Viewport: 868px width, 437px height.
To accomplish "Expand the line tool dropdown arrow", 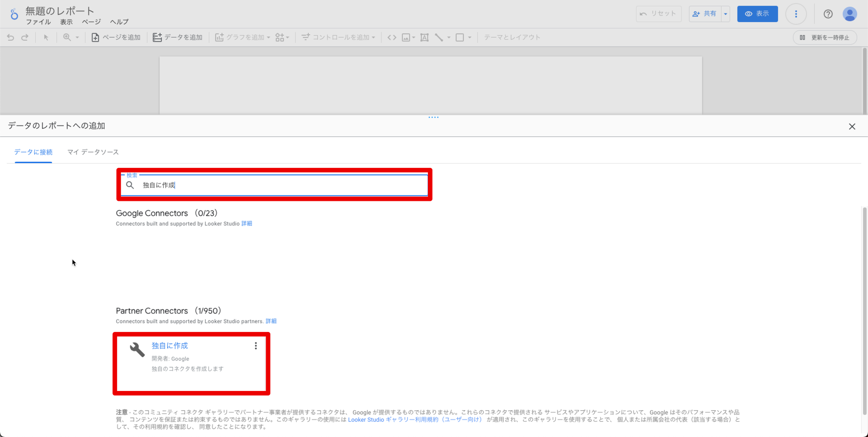I will 449,37.
